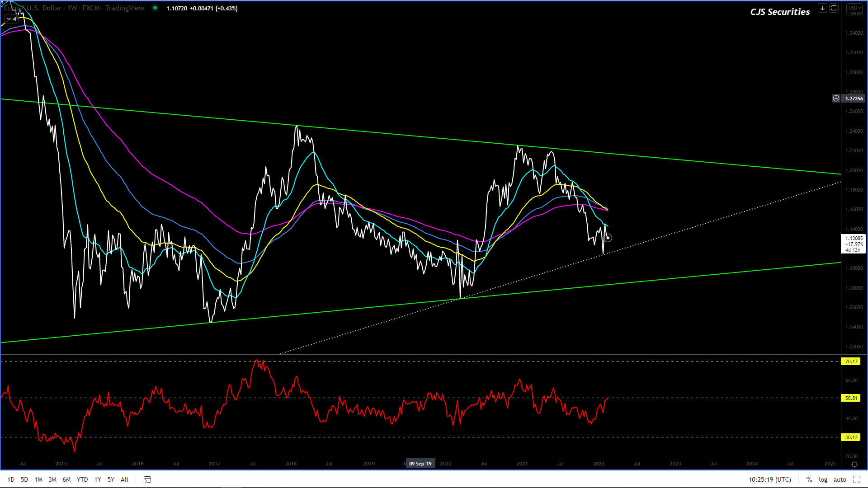Click the chart settings gear icon
The height and width of the screenshot is (488, 868).
854,464
